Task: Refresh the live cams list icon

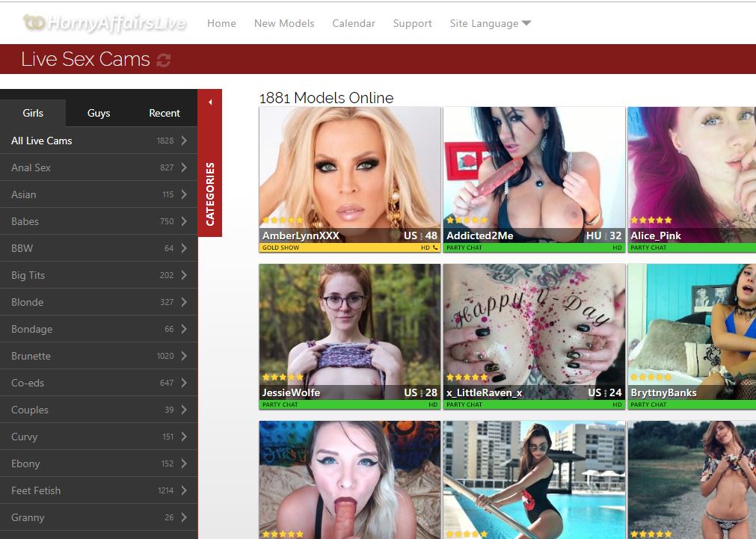Action: point(164,60)
